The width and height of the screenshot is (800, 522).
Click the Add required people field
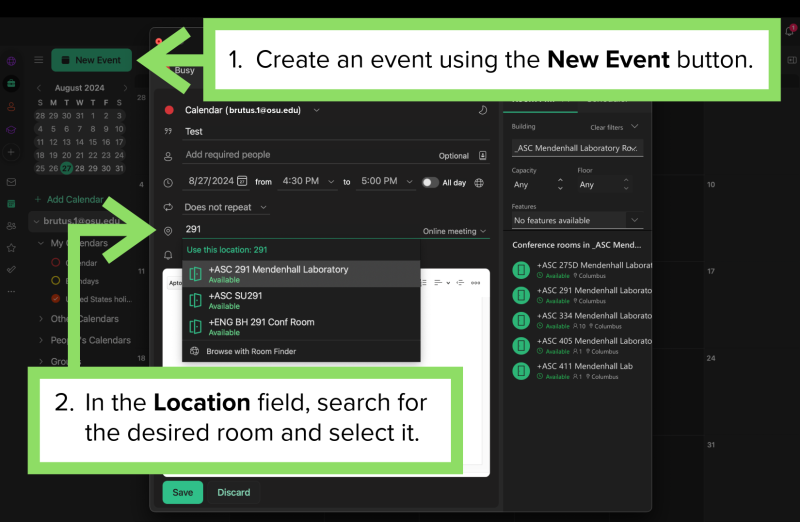[x=309, y=155]
